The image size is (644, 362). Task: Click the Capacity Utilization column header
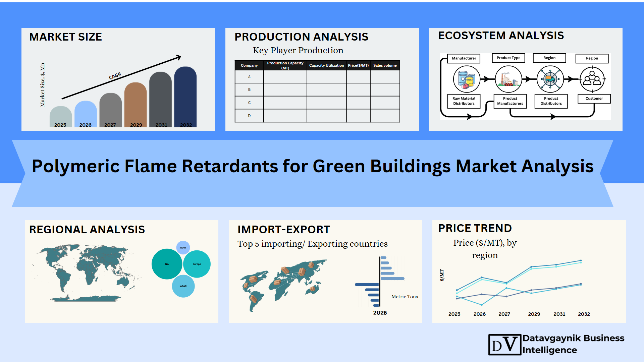tap(326, 65)
